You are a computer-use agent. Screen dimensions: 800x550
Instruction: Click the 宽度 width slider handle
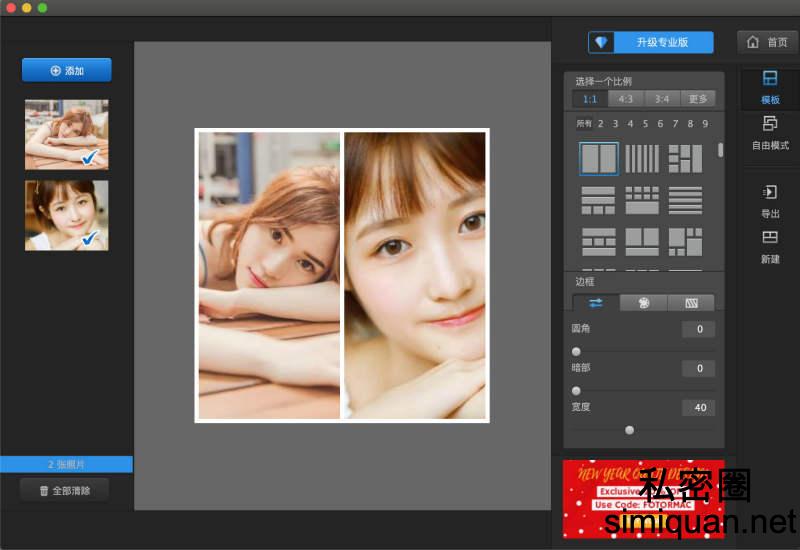point(630,430)
